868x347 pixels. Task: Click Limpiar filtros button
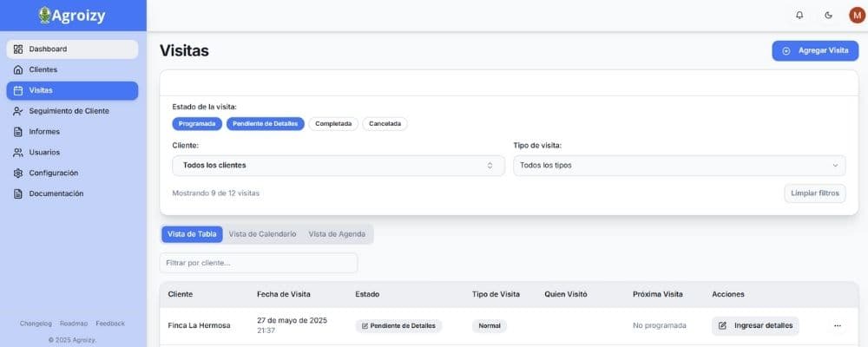pos(814,193)
